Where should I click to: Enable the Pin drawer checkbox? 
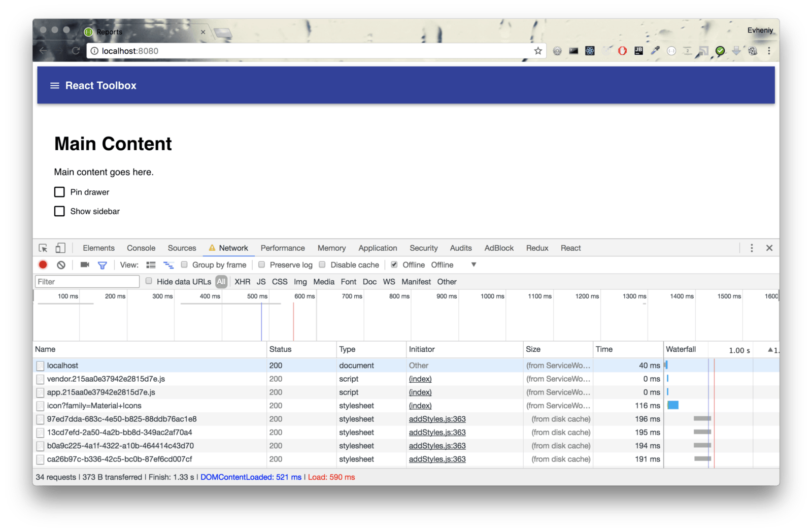[59, 192]
